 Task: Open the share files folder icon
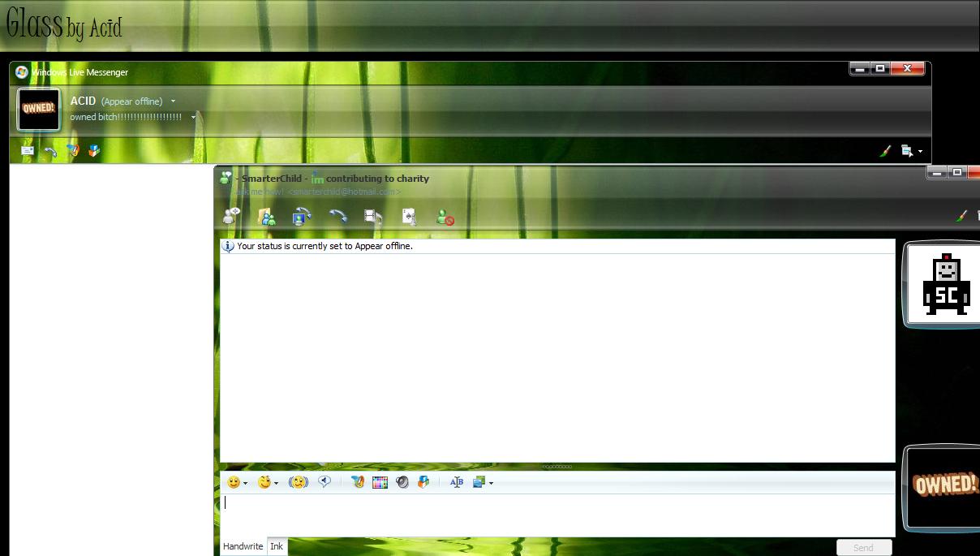pyautogui.click(x=266, y=216)
